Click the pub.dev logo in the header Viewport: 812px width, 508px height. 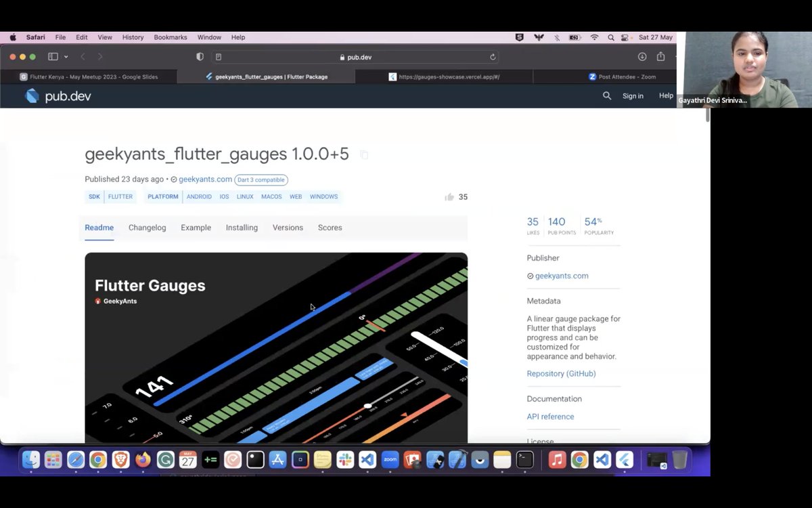click(x=58, y=96)
